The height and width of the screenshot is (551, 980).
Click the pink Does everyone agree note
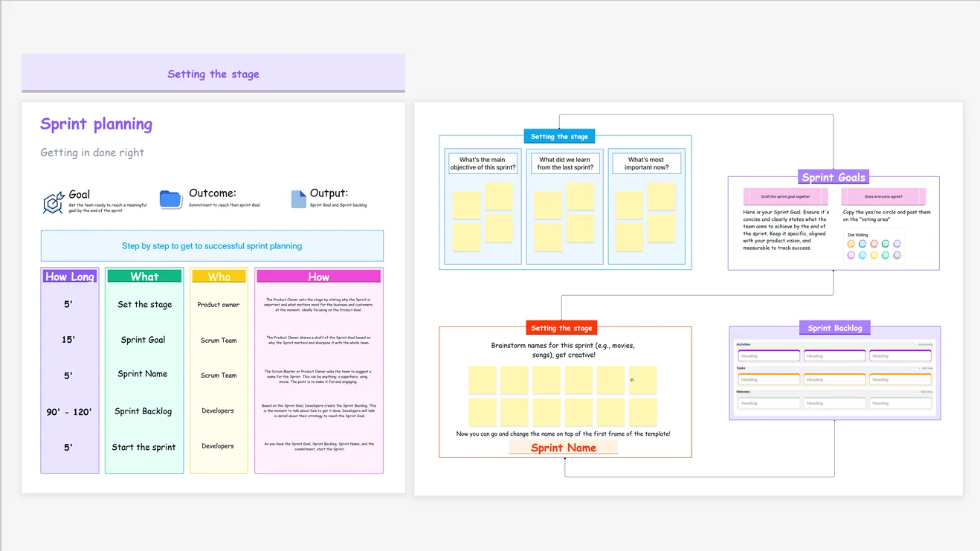(883, 197)
